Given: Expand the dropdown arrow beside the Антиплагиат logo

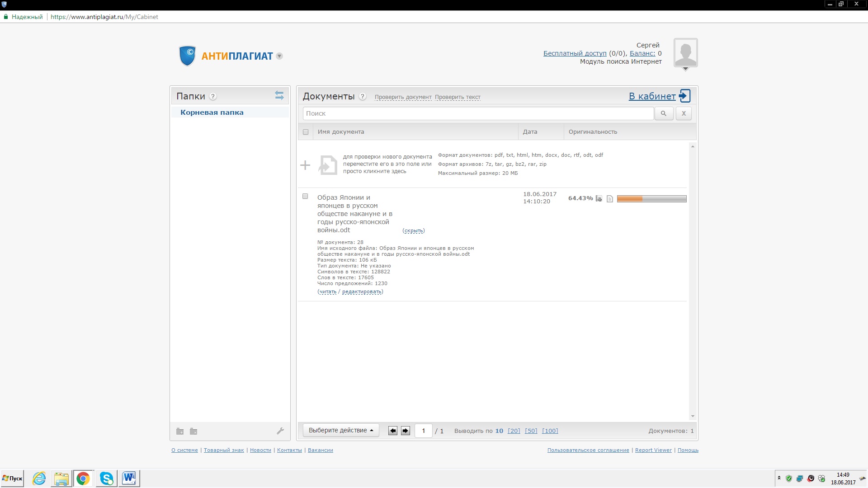Looking at the screenshot, I should (x=279, y=56).
